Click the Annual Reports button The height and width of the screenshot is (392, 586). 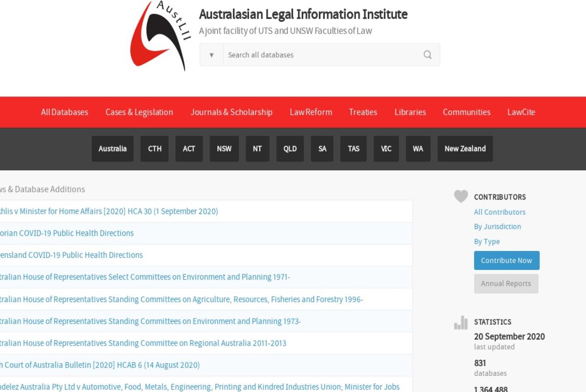pyautogui.click(x=506, y=284)
